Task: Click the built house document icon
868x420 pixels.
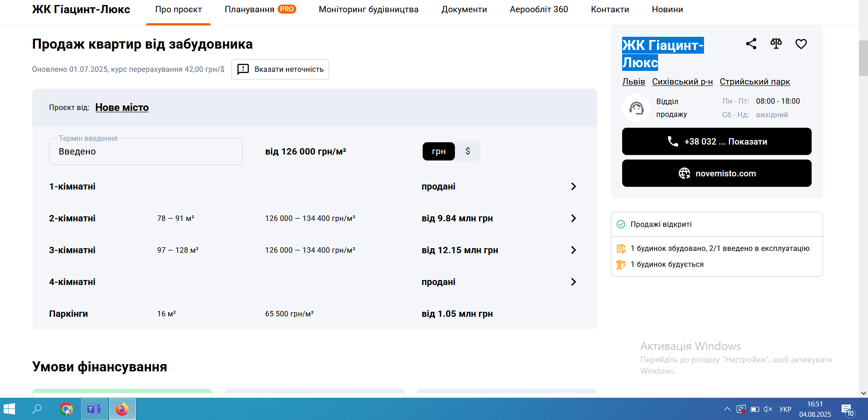Action: (621, 249)
